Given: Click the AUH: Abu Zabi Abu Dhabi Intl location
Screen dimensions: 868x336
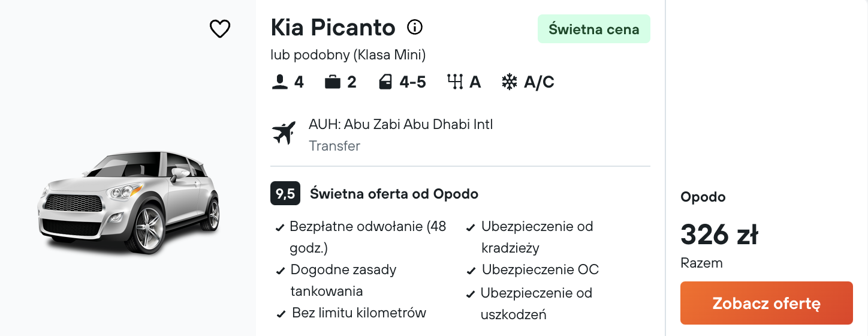Looking at the screenshot, I should pos(400,125).
